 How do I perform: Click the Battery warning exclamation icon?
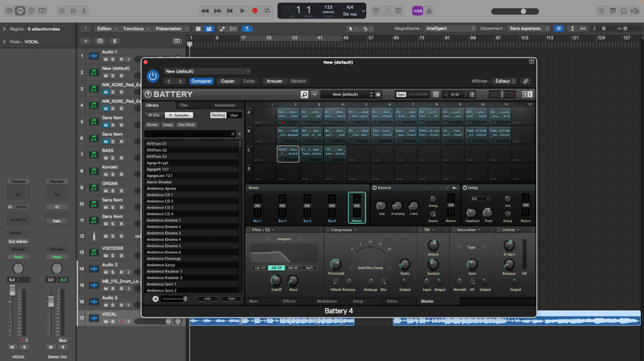click(472, 94)
